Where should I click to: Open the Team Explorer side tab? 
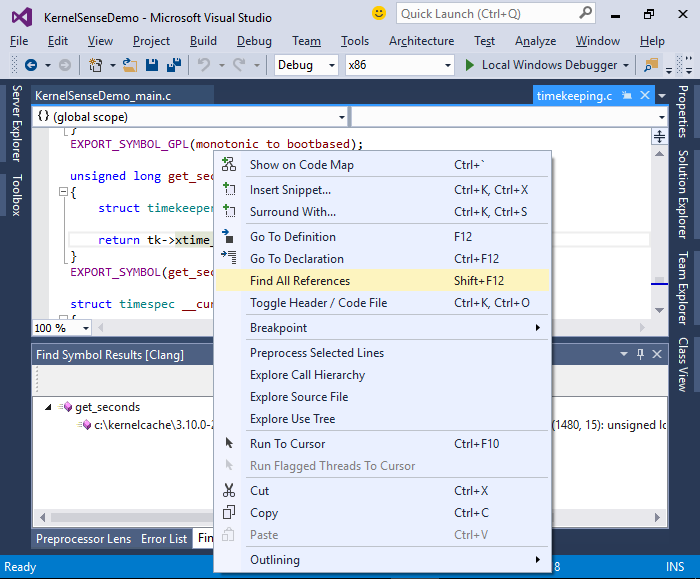pos(683,288)
